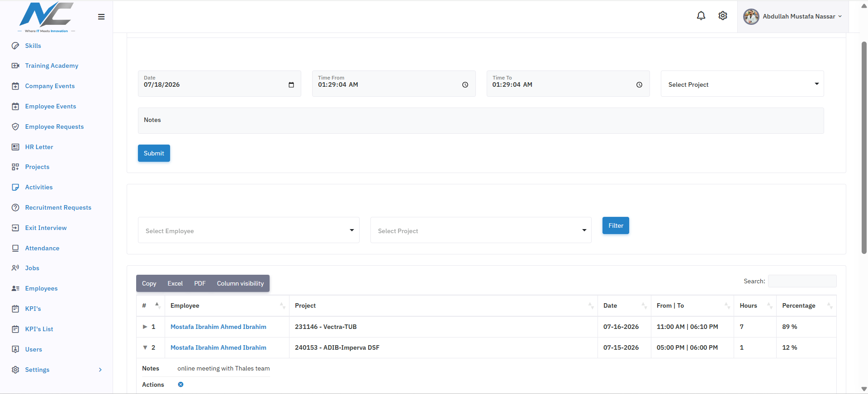Open the Select Employee filter dropdown

pyautogui.click(x=249, y=230)
